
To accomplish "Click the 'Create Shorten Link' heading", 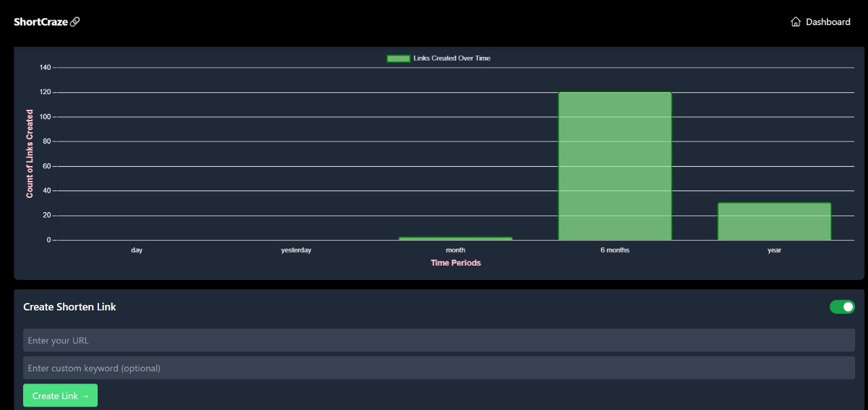I will point(70,307).
